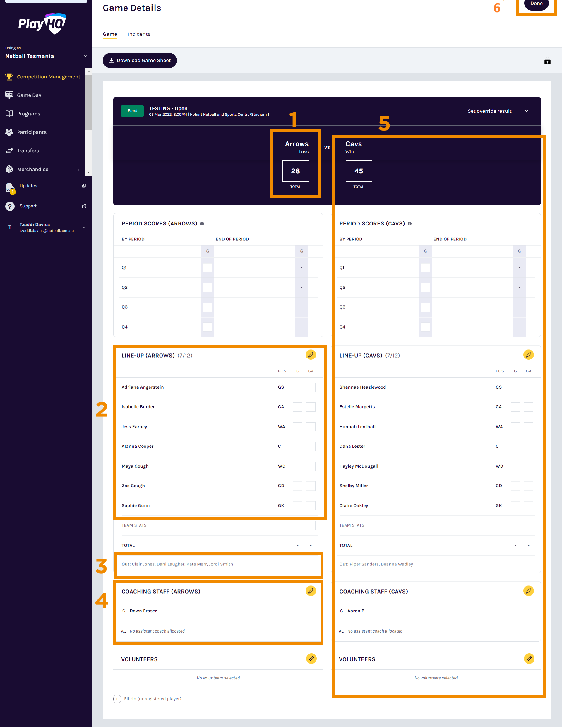562x728 pixels.
Task: Edit the Cavs line-up with pencil icon
Action: point(528,355)
